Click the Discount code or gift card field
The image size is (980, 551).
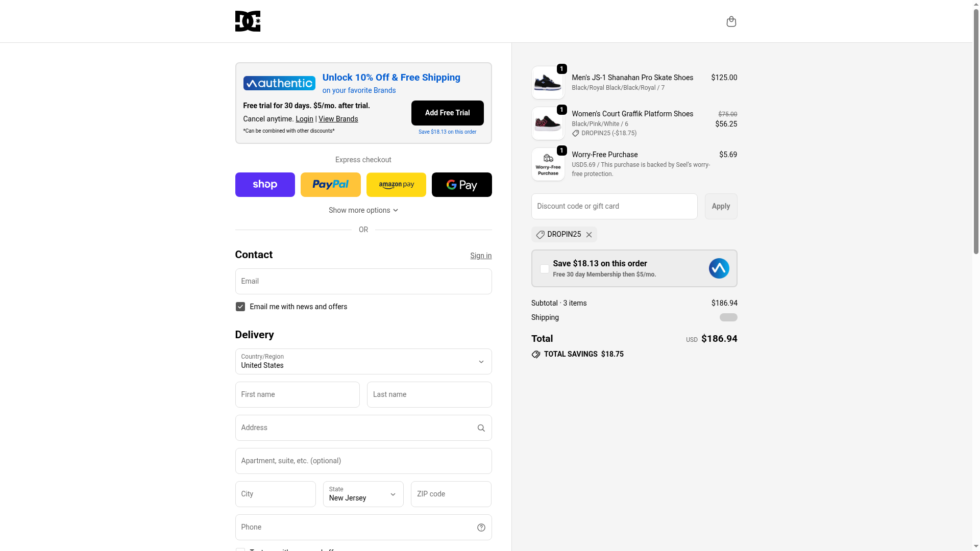point(614,206)
